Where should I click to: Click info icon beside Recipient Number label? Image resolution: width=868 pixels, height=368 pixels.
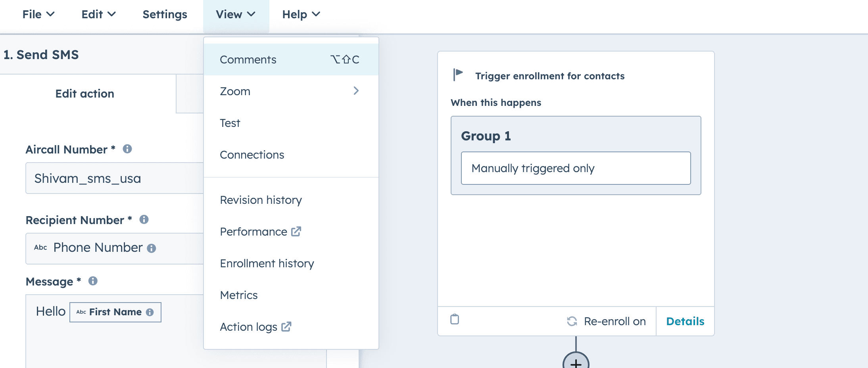point(144,219)
